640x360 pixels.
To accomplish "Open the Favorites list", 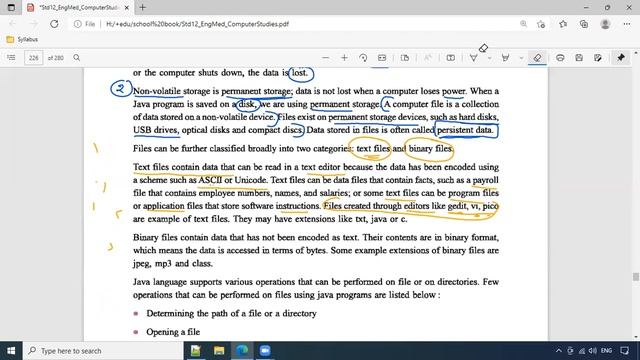I will 563,24.
